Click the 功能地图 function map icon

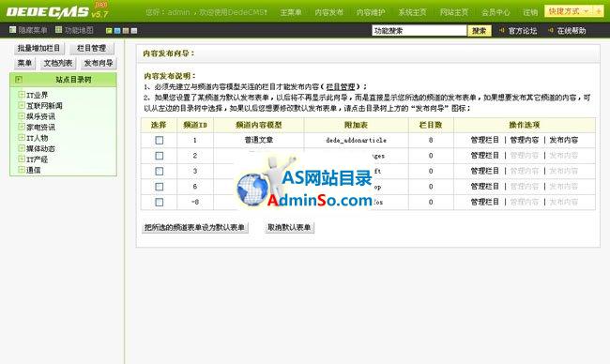coord(59,30)
